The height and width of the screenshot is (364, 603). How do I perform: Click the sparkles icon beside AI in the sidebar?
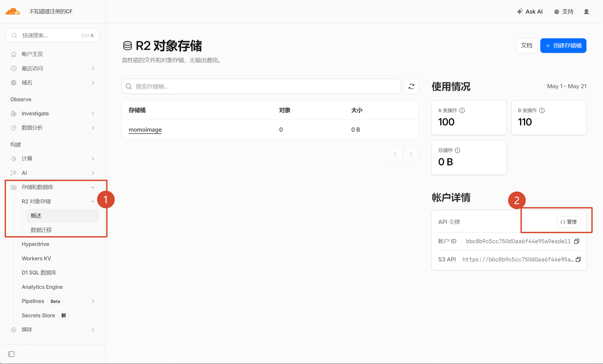coord(14,173)
